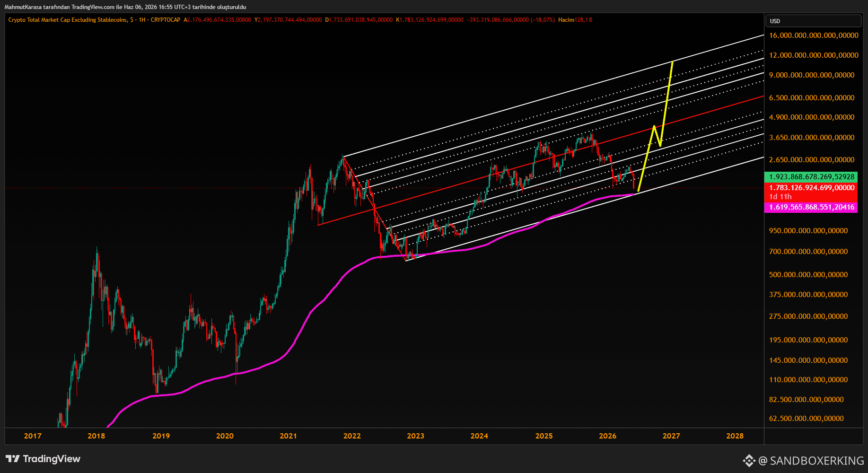Click the 2022 time axis label
The height and width of the screenshot is (473, 868).
(352, 436)
